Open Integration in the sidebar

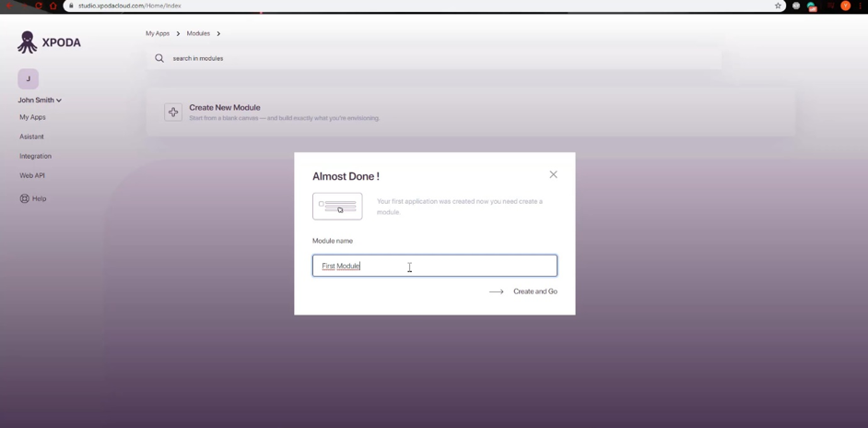pos(35,156)
